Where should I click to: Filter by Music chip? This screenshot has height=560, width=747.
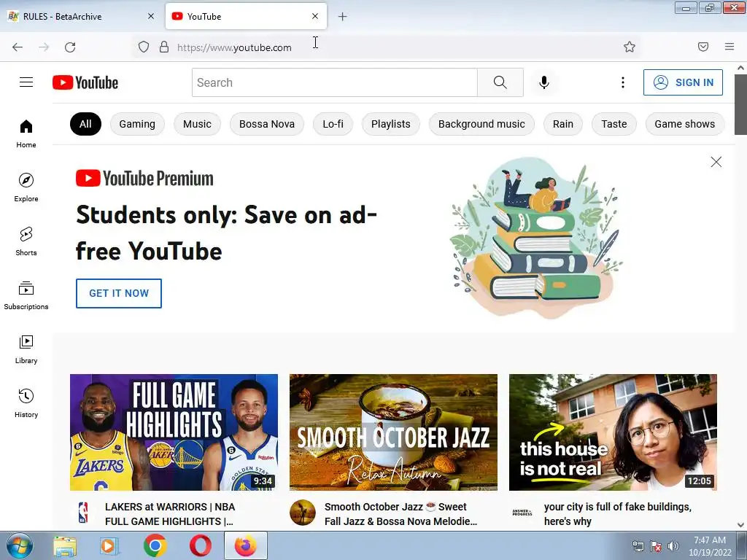click(x=197, y=124)
